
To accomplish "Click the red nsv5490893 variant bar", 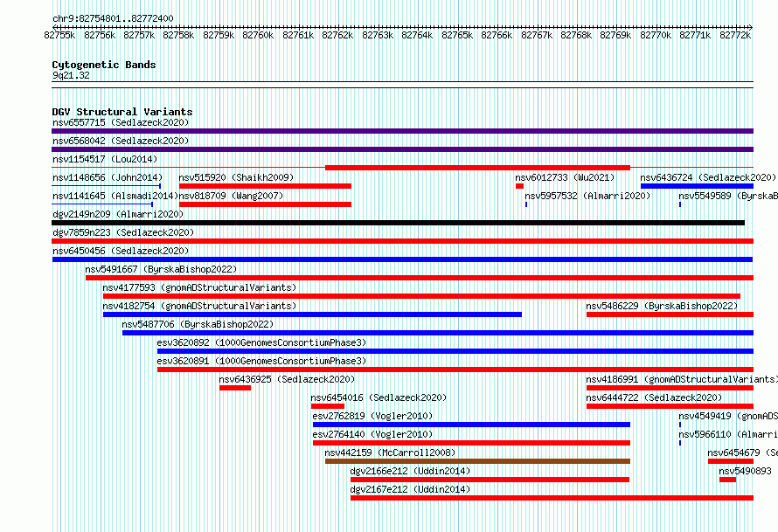I will [x=728, y=480].
